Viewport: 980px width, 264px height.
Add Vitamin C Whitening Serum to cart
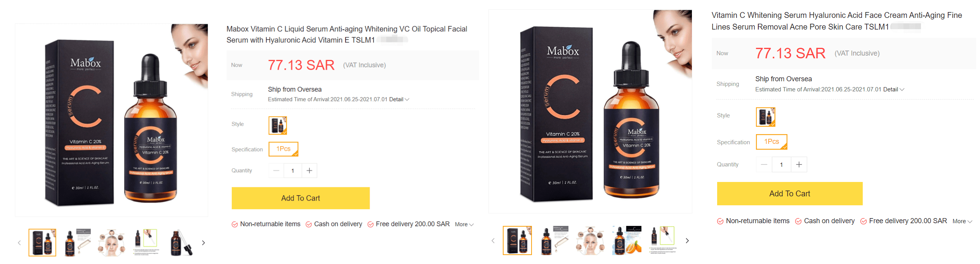click(x=790, y=194)
